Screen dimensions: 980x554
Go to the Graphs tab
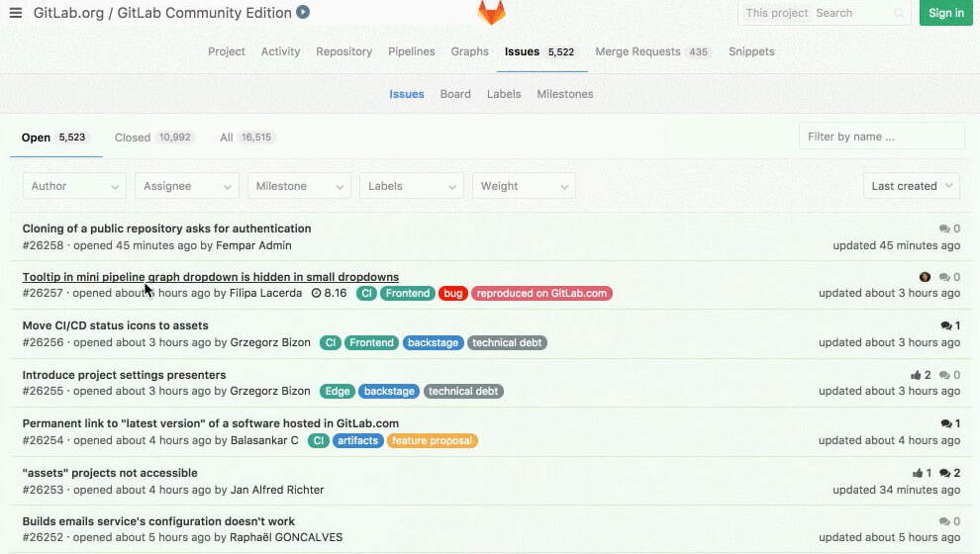[x=470, y=51]
